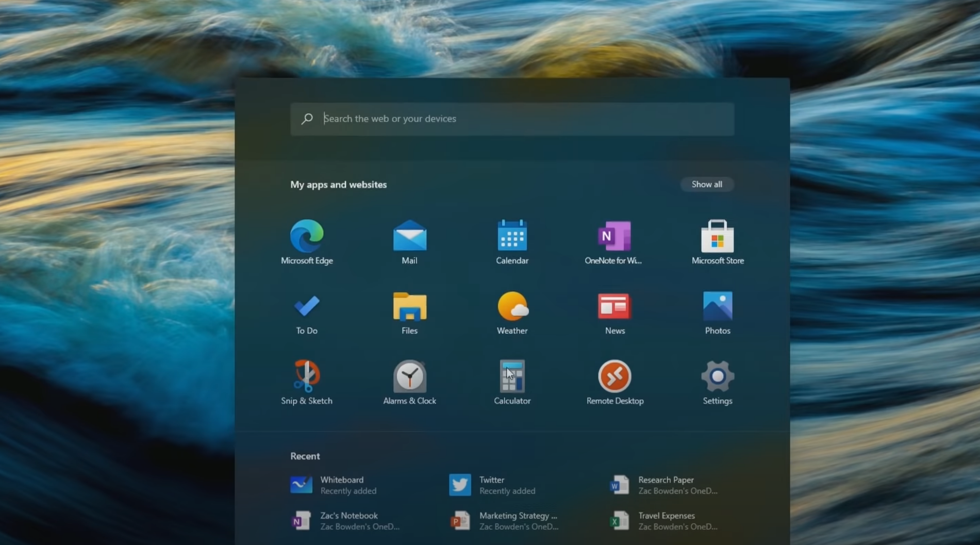Check the Weather app

click(511, 312)
